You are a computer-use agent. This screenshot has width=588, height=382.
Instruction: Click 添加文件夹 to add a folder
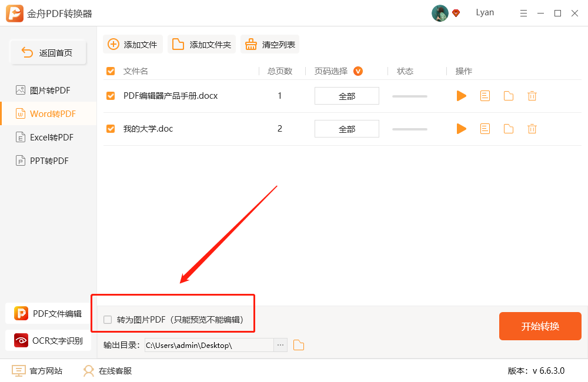pyautogui.click(x=201, y=44)
